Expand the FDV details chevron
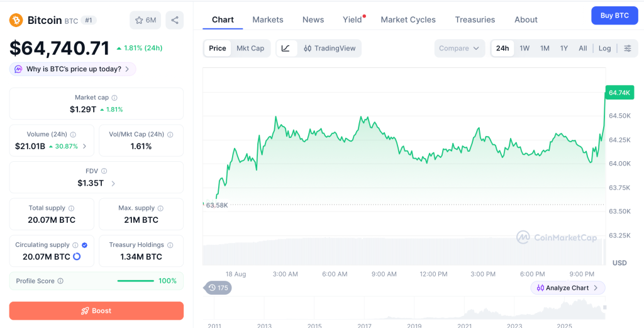This screenshot has height=328, width=644. coord(113,183)
